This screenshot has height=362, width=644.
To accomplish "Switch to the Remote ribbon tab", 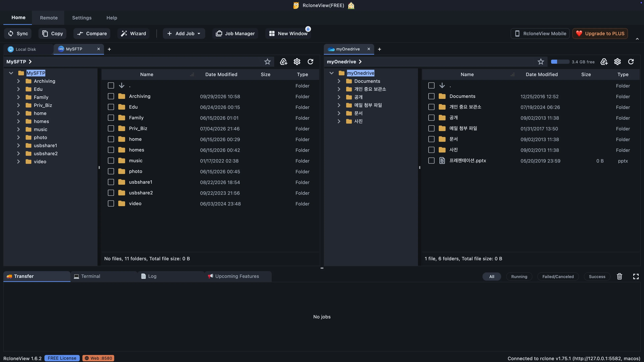I will (x=49, y=18).
